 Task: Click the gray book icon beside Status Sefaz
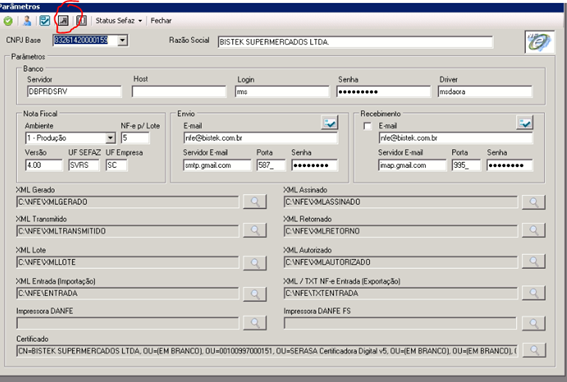pyautogui.click(x=81, y=21)
